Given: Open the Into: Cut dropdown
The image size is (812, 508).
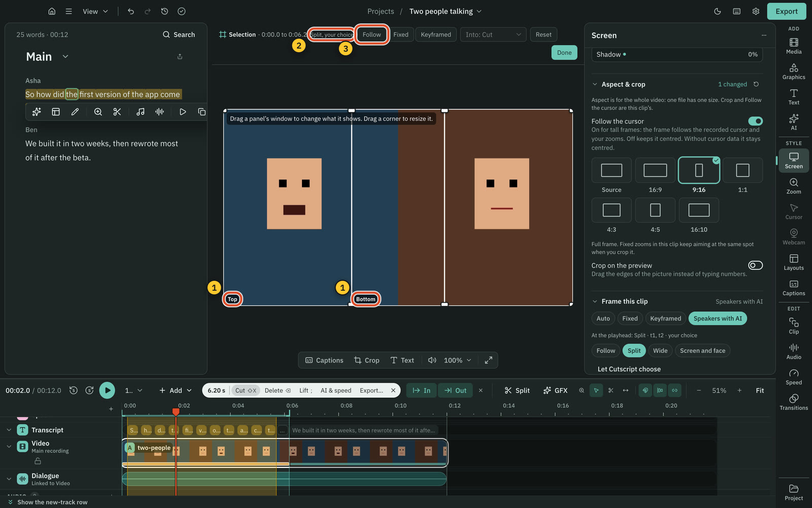Looking at the screenshot, I should click(x=493, y=35).
